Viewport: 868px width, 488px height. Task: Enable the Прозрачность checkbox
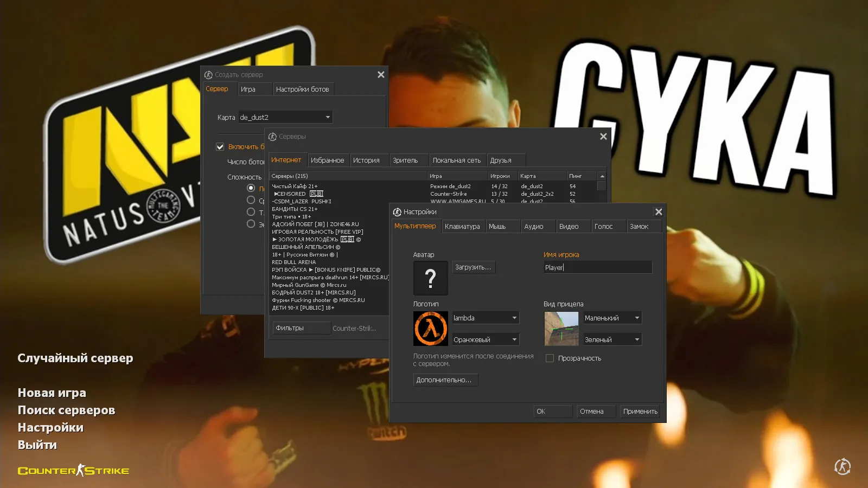click(550, 358)
